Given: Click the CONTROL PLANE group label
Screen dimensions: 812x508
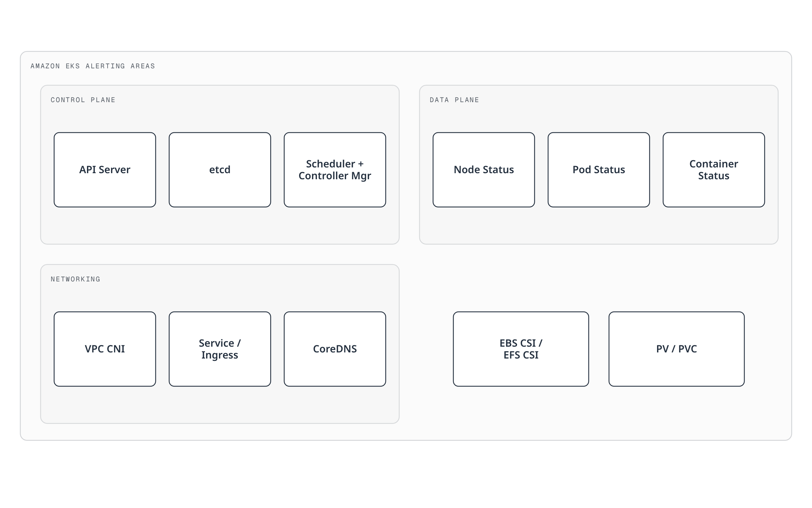Looking at the screenshot, I should click(x=83, y=100).
